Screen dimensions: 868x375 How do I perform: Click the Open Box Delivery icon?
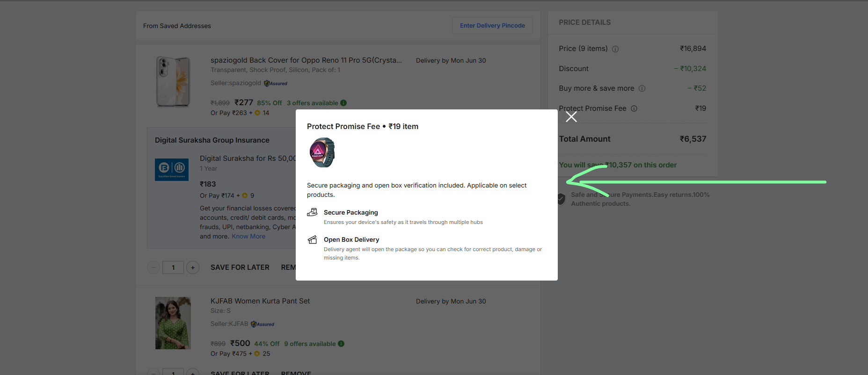312,239
